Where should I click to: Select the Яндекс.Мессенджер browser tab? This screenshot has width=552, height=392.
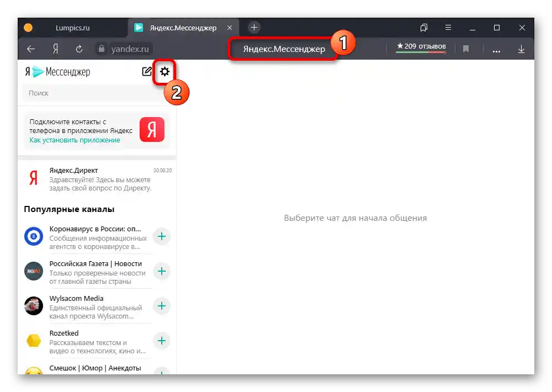[183, 28]
